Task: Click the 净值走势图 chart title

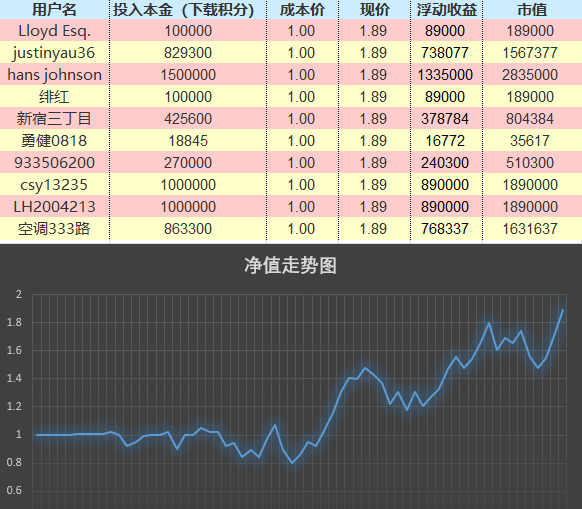Action: pyautogui.click(x=290, y=265)
